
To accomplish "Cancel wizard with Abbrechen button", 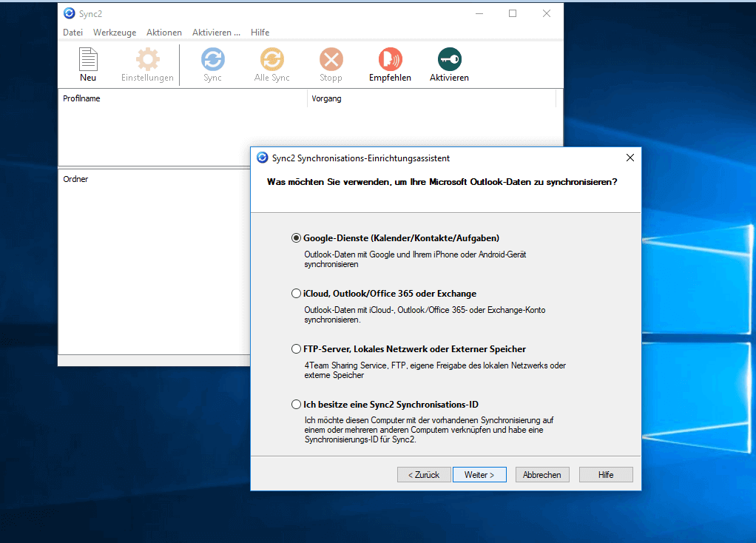I will (542, 475).
